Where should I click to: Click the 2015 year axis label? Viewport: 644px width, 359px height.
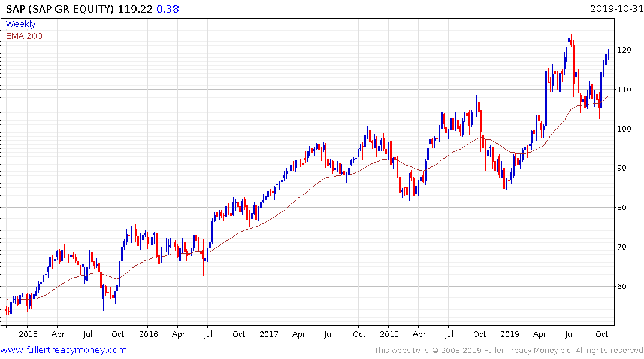tap(28, 334)
